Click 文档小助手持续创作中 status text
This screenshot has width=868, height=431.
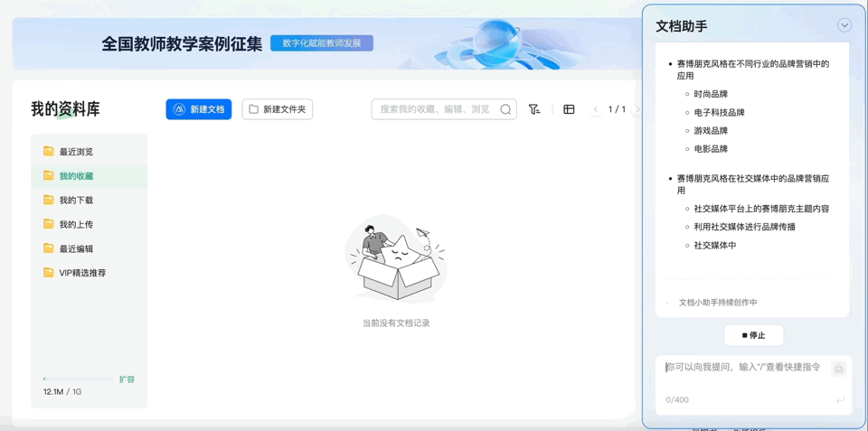click(x=718, y=303)
